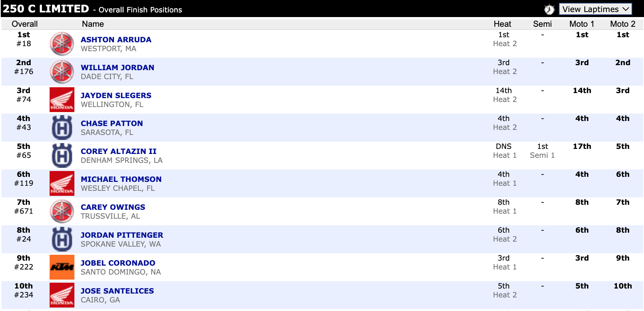This screenshot has height=311, width=644.
Task: Click Husqvarna logo beside Jordan Pittenger
Action: coord(62,239)
